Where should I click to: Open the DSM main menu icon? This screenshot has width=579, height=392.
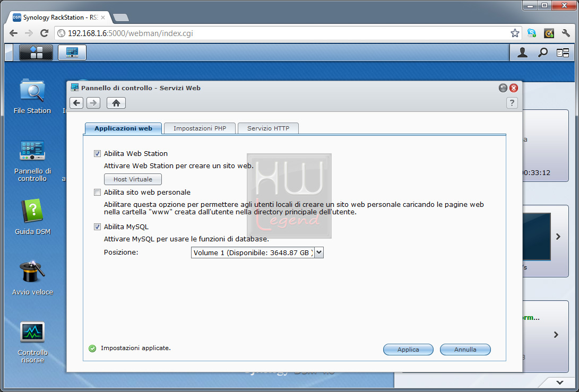coord(36,53)
